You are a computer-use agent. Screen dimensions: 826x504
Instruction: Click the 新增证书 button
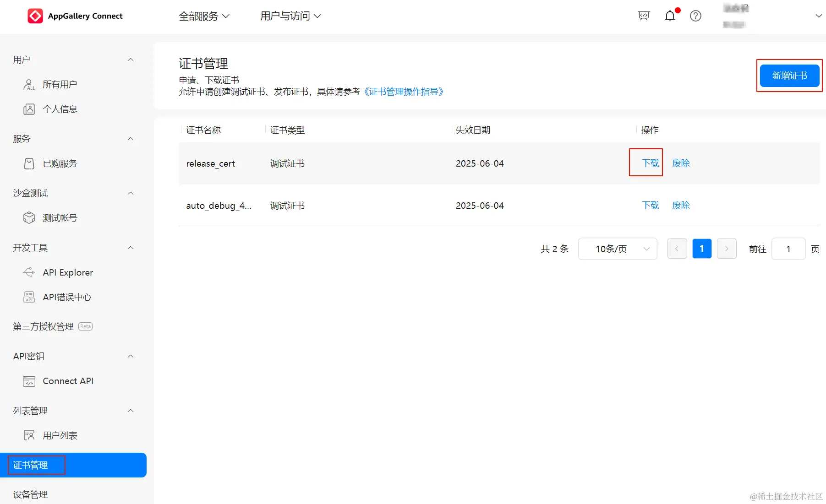(x=789, y=76)
